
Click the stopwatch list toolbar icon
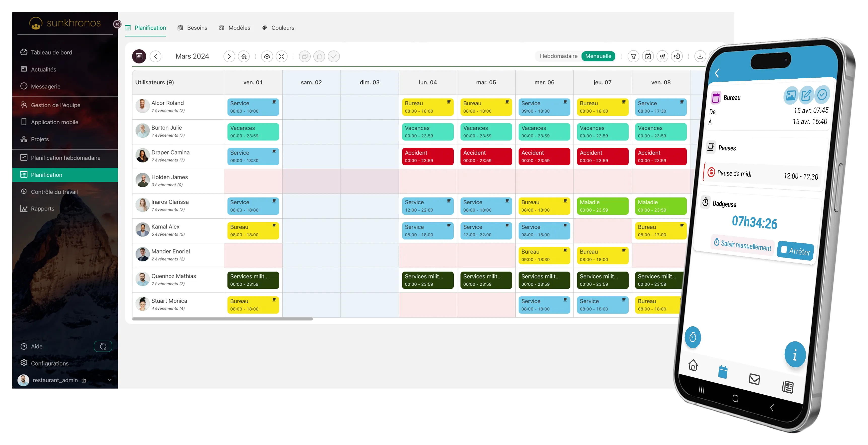point(677,56)
